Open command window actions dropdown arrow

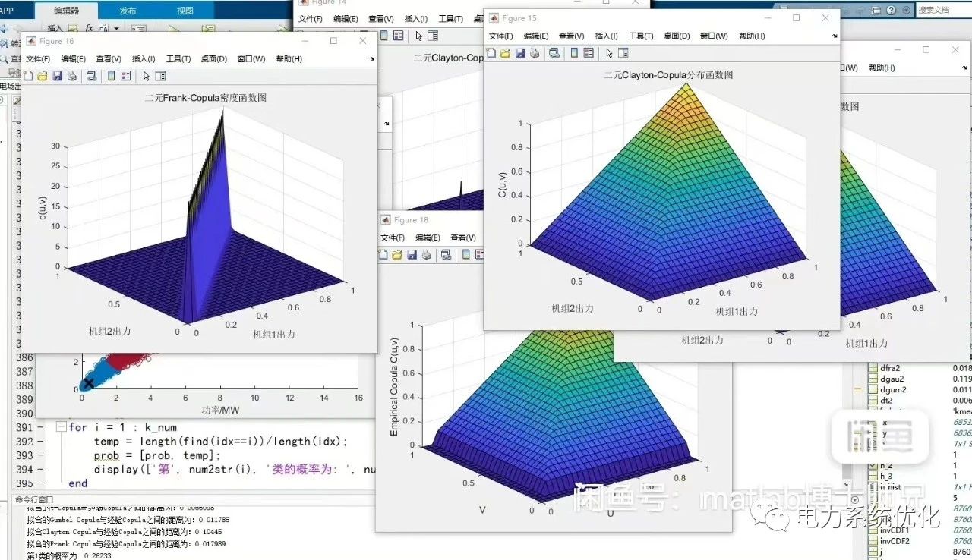(x=856, y=499)
